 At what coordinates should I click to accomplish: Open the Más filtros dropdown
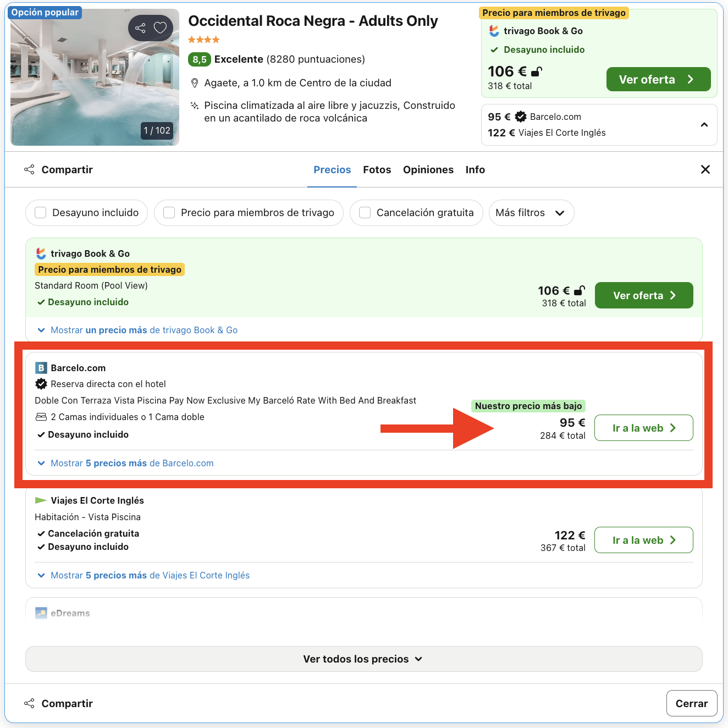pos(530,213)
